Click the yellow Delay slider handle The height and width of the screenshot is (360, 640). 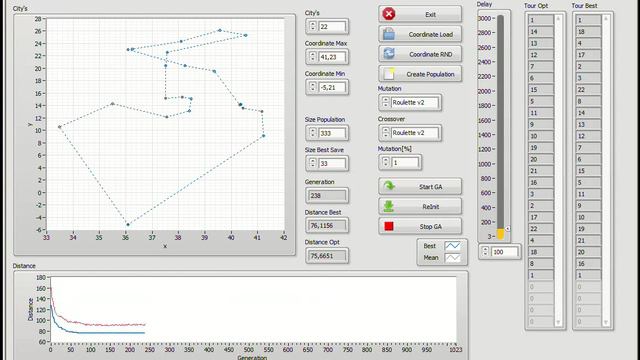pos(500,234)
